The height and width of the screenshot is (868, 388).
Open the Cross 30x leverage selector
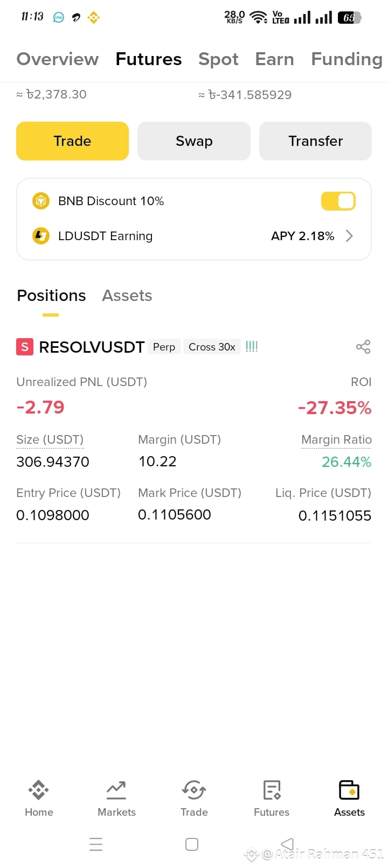tap(212, 347)
